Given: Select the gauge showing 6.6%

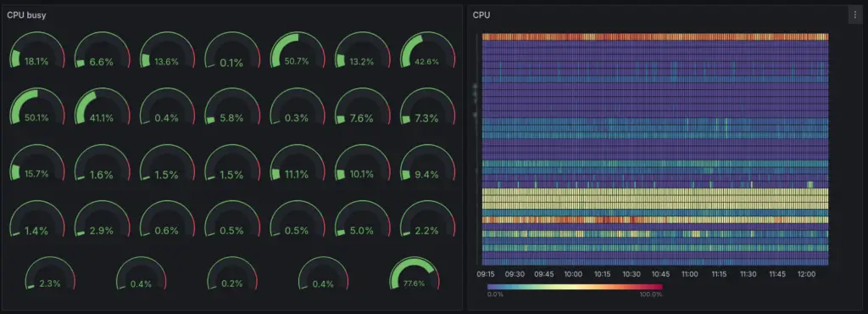Looking at the screenshot, I should click(102, 51).
